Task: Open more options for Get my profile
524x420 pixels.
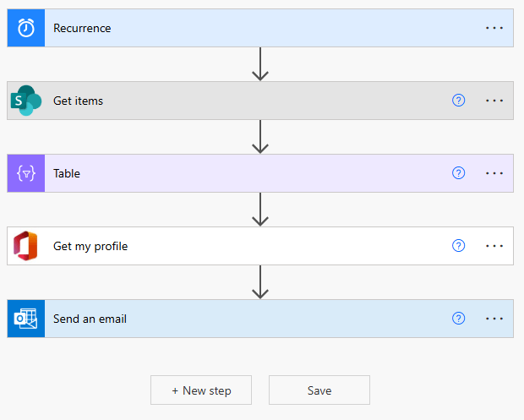Action: pos(494,246)
